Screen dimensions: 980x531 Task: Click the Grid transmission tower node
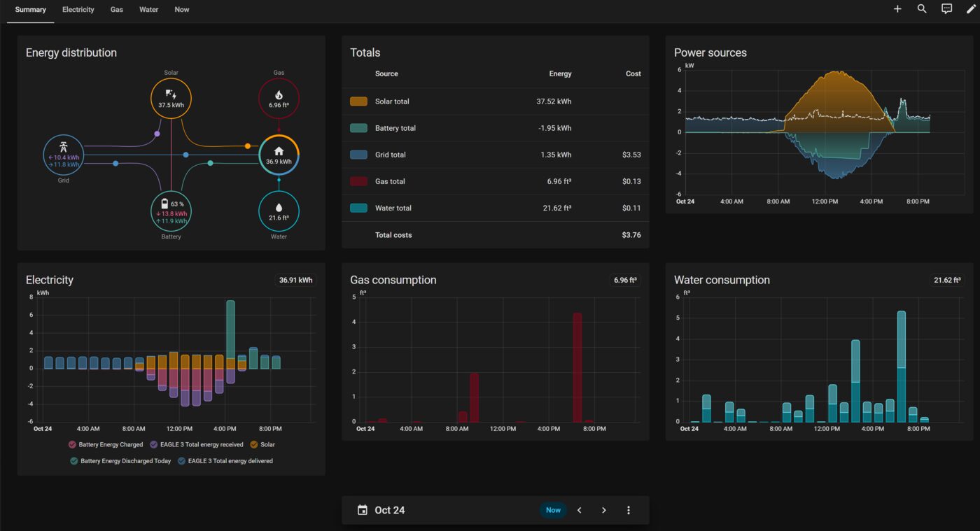pos(64,155)
